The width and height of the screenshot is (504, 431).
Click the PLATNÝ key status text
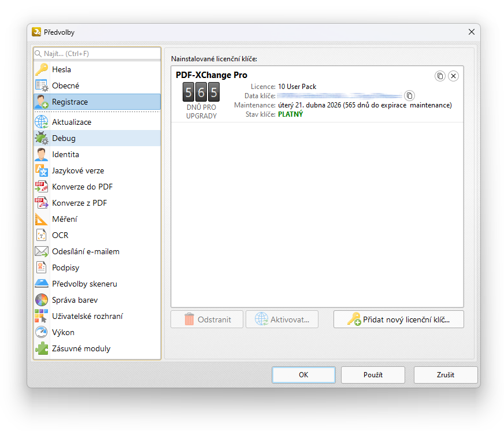(290, 114)
